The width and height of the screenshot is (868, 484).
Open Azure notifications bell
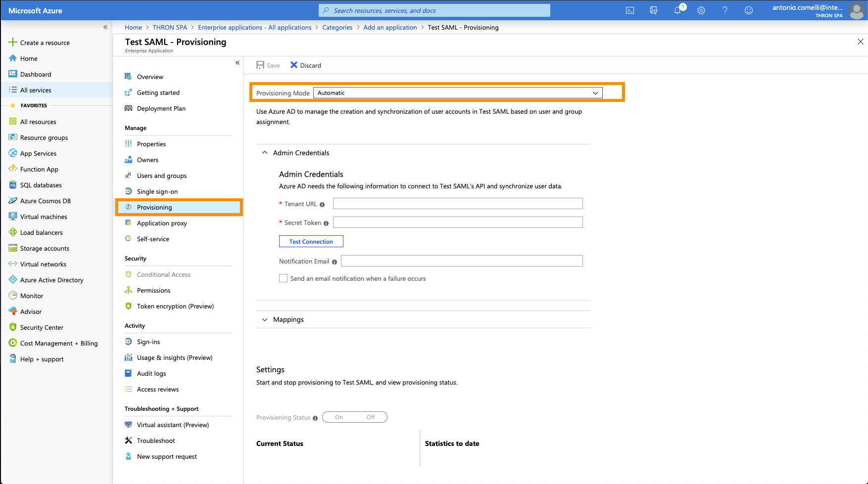677,10
